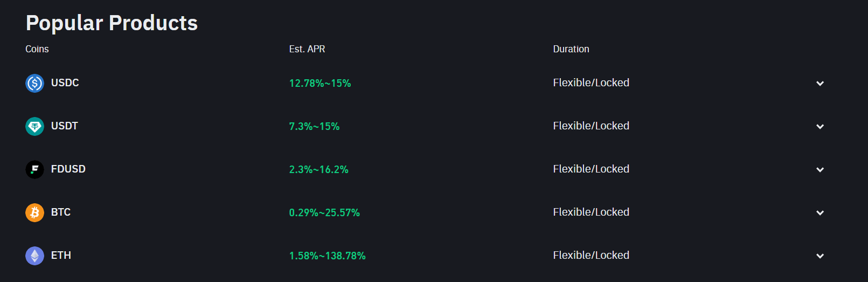Expand the FDUSD product details

point(820,169)
